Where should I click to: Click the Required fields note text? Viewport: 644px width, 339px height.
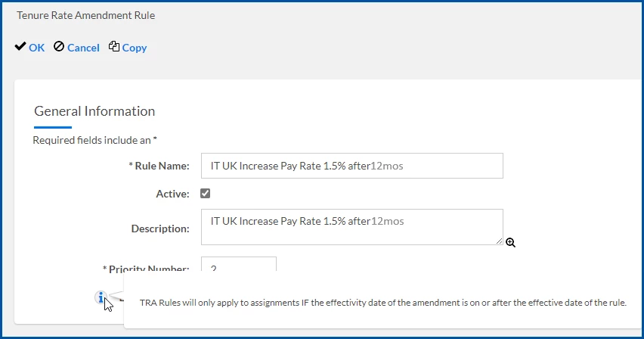coord(95,140)
